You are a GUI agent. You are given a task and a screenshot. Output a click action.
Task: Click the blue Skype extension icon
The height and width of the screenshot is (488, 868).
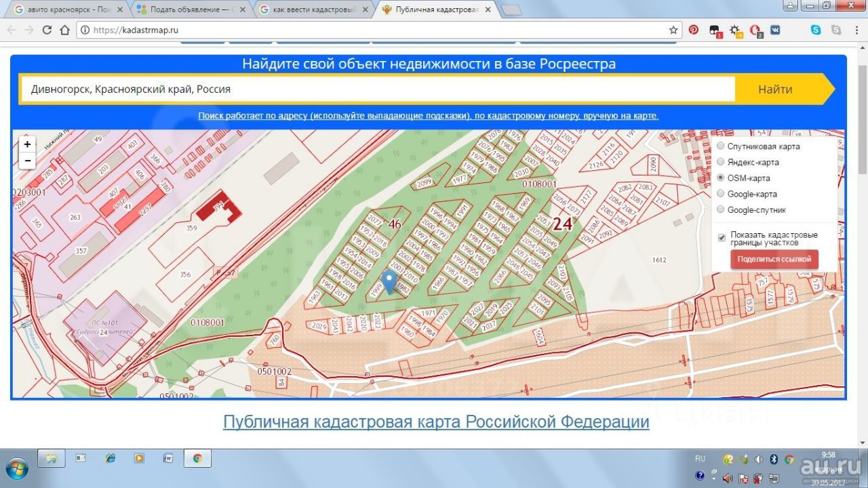816,30
